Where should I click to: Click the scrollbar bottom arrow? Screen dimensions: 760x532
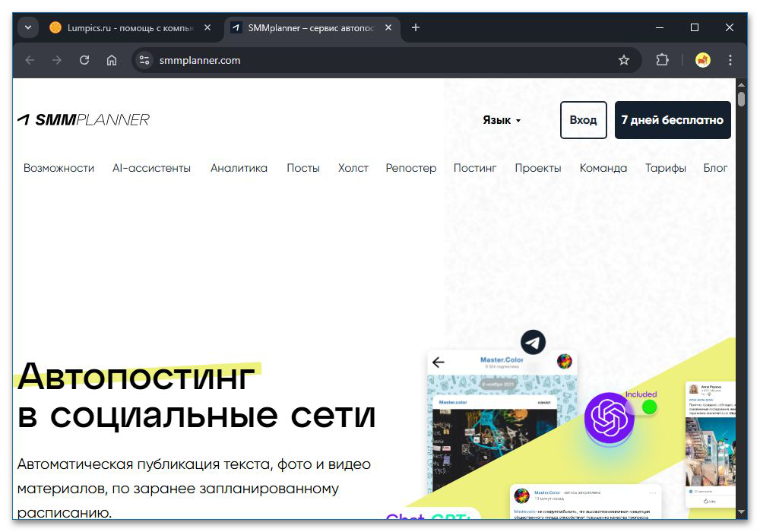click(x=741, y=511)
